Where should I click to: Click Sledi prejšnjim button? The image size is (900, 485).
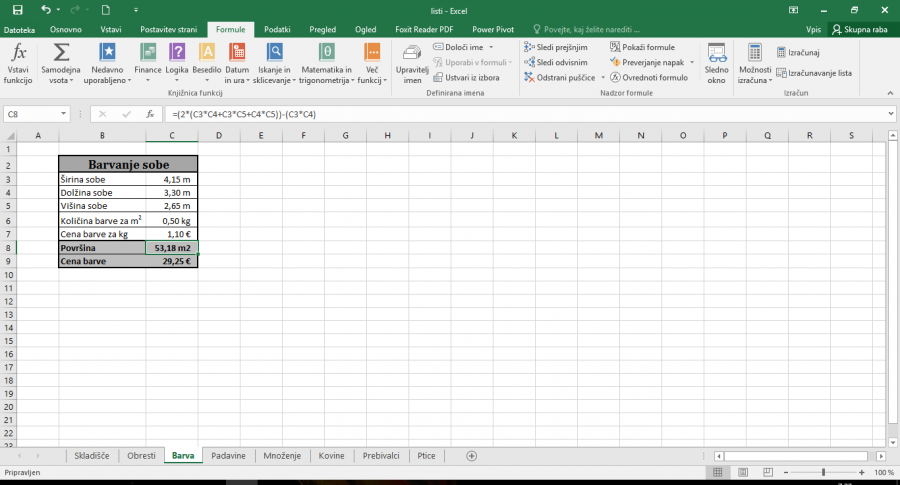(x=555, y=47)
